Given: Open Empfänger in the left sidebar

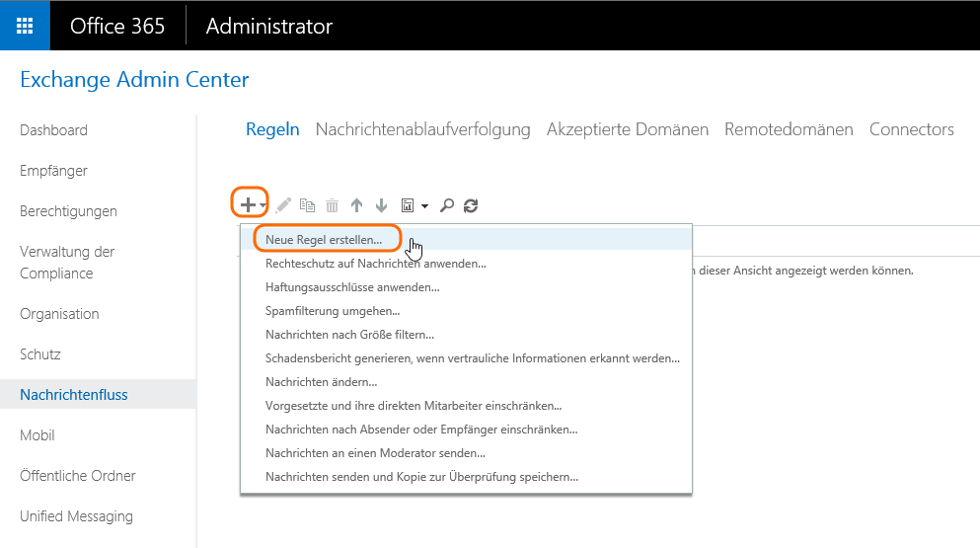Looking at the screenshot, I should coord(53,171).
